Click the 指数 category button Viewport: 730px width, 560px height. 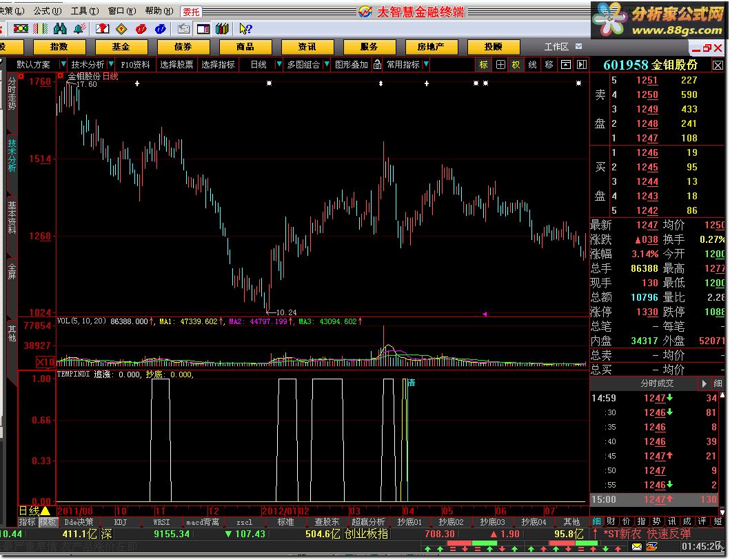pos(59,47)
